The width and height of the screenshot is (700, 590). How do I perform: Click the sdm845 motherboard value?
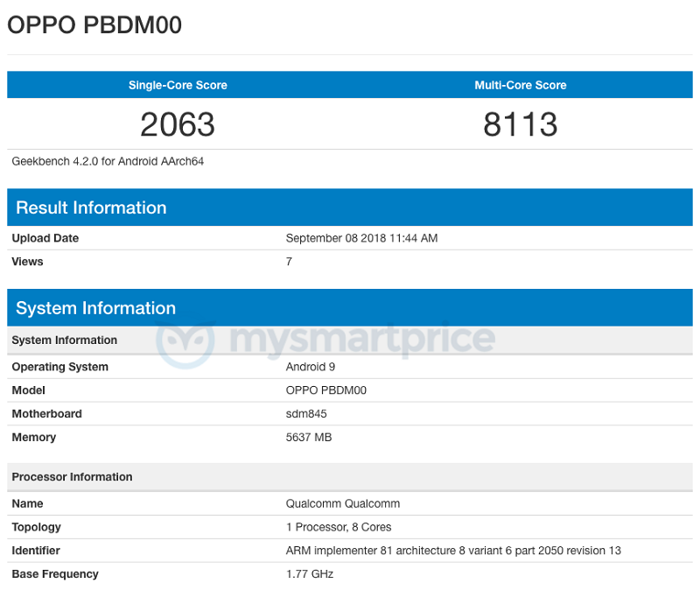(306, 413)
